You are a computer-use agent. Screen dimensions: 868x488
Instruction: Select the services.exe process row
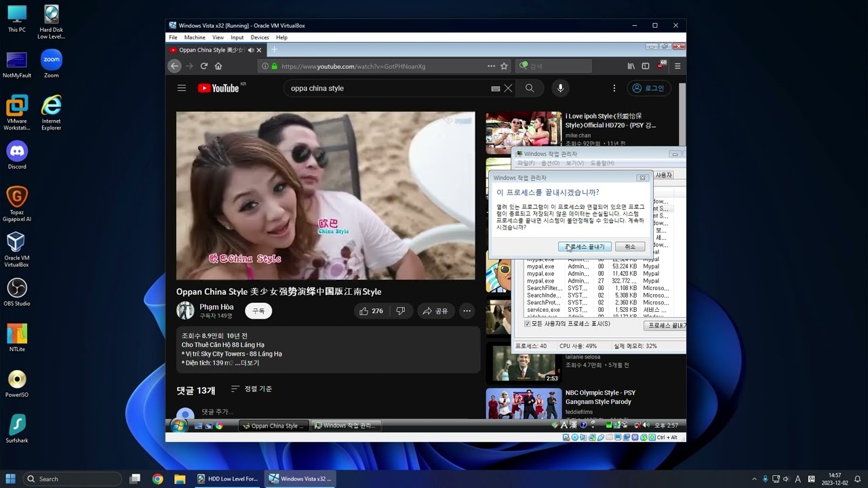pyautogui.click(x=597, y=310)
